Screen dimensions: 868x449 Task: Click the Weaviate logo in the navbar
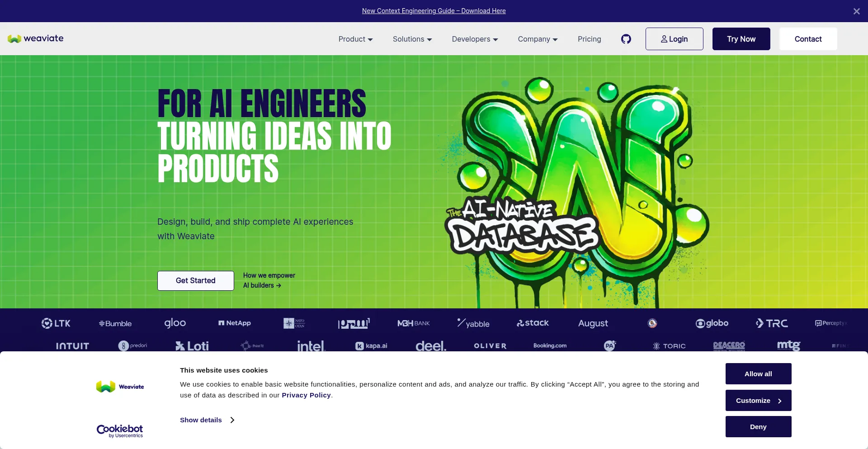click(x=35, y=38)
